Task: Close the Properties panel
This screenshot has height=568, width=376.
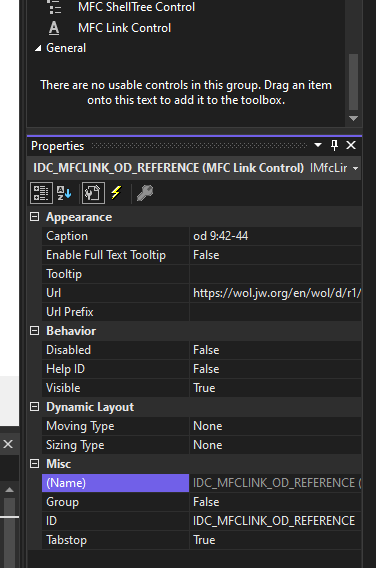Action: [x=351, y=145]
